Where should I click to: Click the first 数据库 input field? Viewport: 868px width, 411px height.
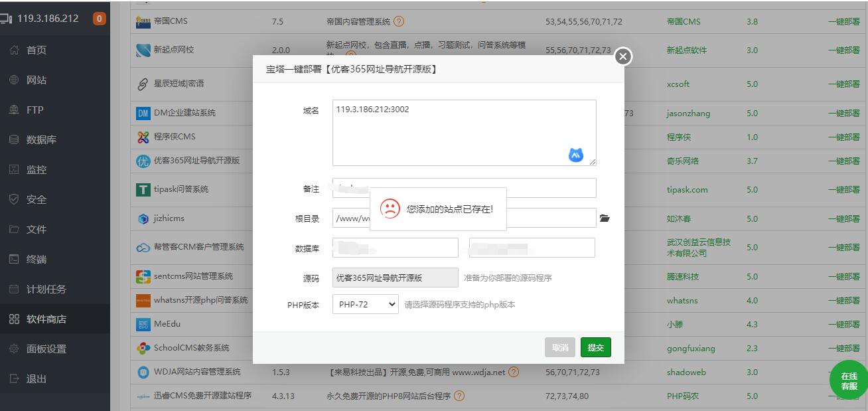tap(395, 248)
